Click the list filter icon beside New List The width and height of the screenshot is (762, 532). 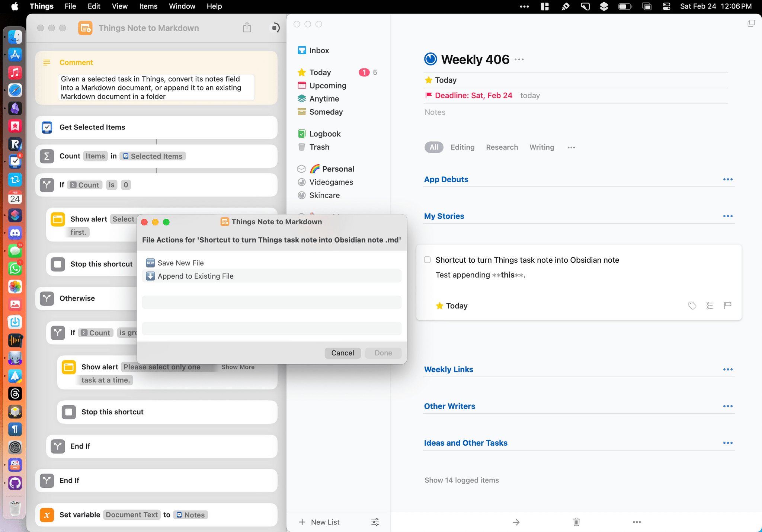coord(375,522)
